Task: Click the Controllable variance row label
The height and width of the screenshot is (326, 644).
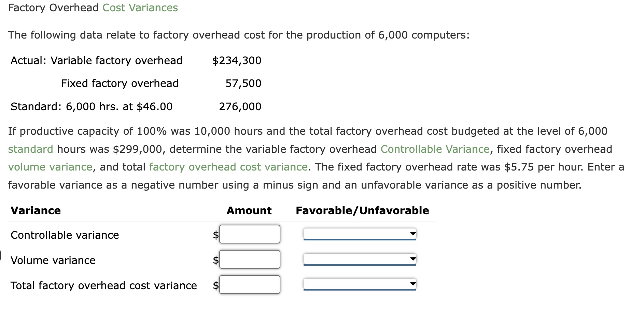Action: [x=65, y=235]
